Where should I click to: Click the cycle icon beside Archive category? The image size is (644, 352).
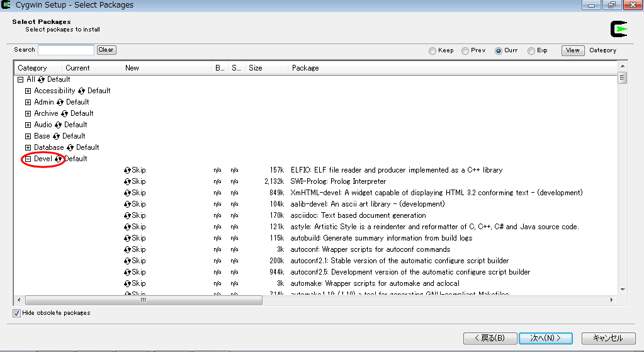pyautogui.click(x=64, y=113)
